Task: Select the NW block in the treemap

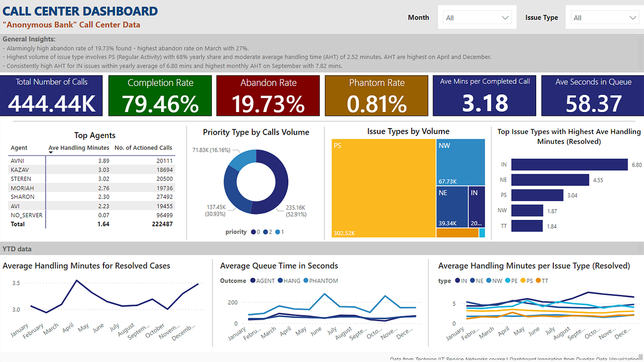Action: (x=460, y=161)
